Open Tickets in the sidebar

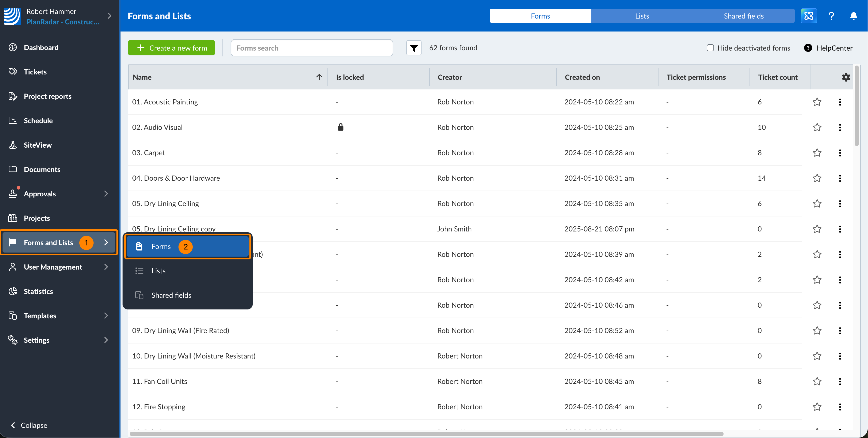point(35,72)
